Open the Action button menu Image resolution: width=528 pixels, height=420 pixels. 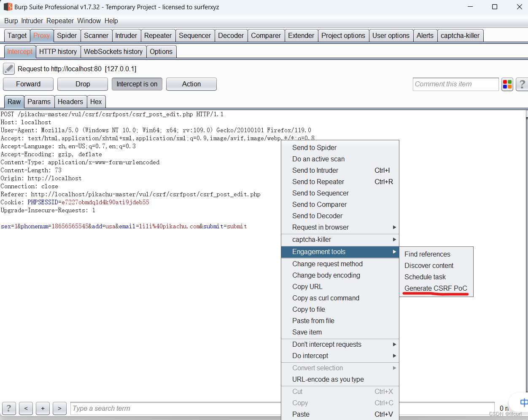pyautogui.click(x=191, y=84)
